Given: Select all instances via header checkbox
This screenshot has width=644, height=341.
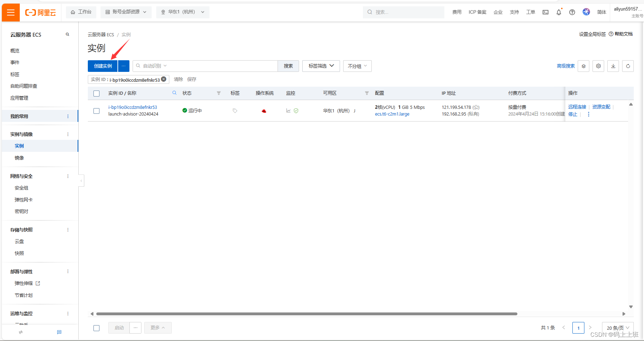Looking at the screenshot, I should (96, 93).
